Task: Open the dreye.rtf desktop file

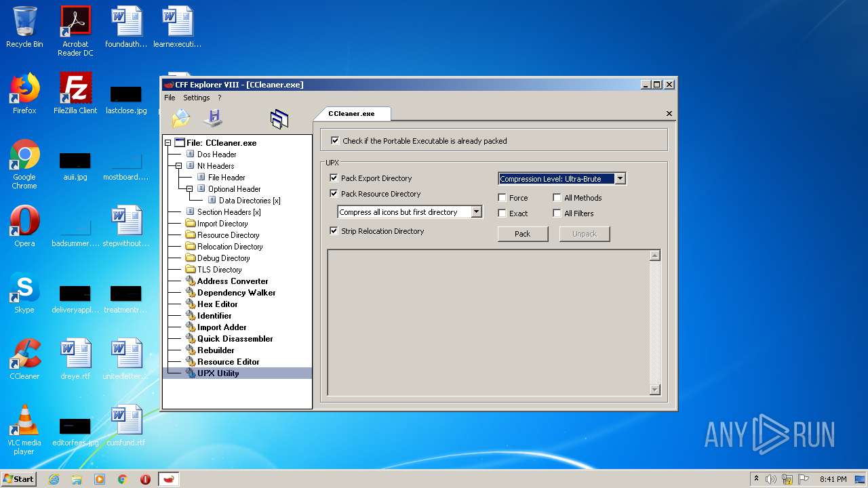Action: point(75,359)
